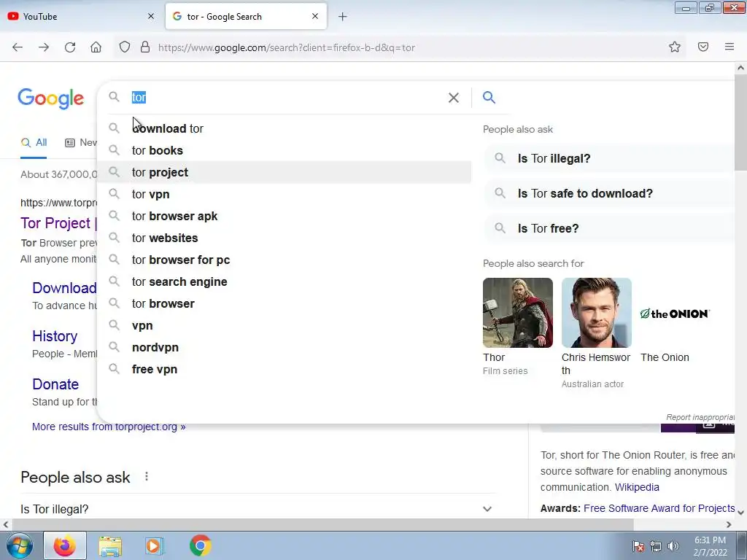Save page to Pocket icon
Viewport: 747px width, 560px height.
click(x=703, y=47)
